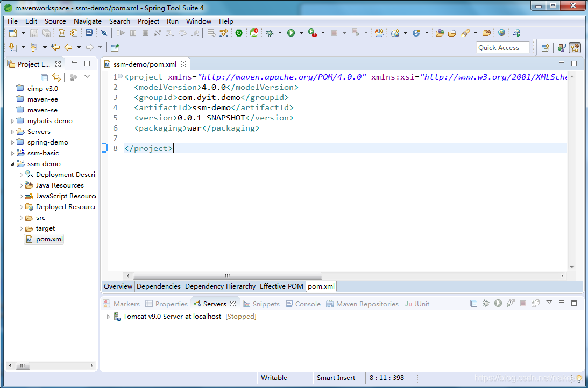
Task: Click the Debug bug icon in toolbar
Action: [x=270, y=33]
